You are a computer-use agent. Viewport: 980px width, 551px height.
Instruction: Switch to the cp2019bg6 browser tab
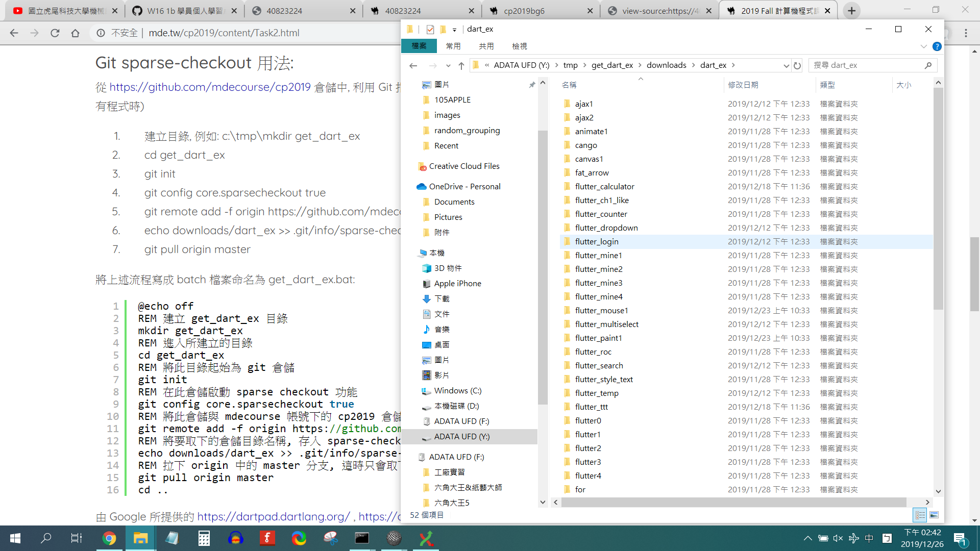tap(524, 11)
